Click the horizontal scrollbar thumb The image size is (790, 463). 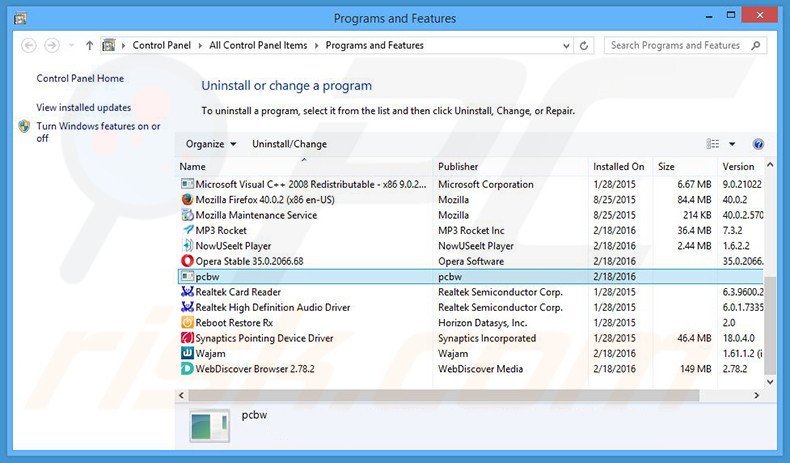(443, 395)
